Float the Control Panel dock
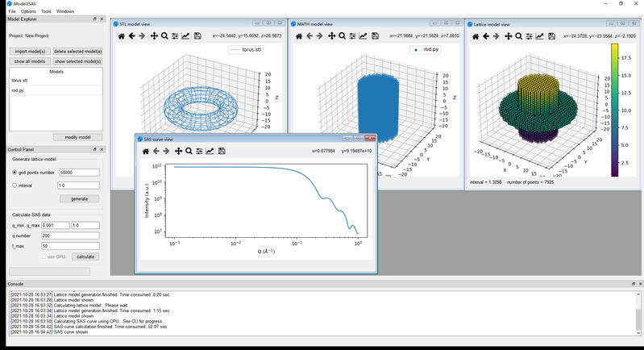644x350 pixels. pyautogui.click(x=94, y=150)
